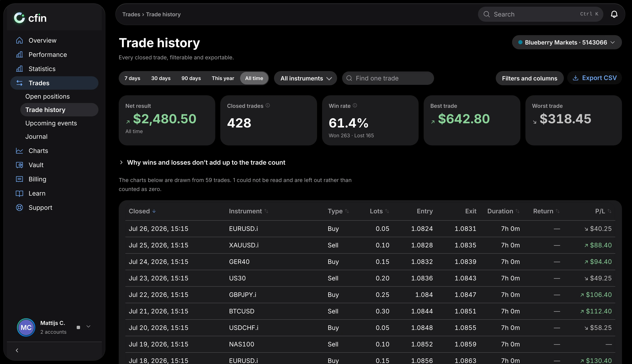Click the MC user avatar
Image resolution: width=632 pixels, height=364 pixels.
pyautogui.click(x=26, y=327)
